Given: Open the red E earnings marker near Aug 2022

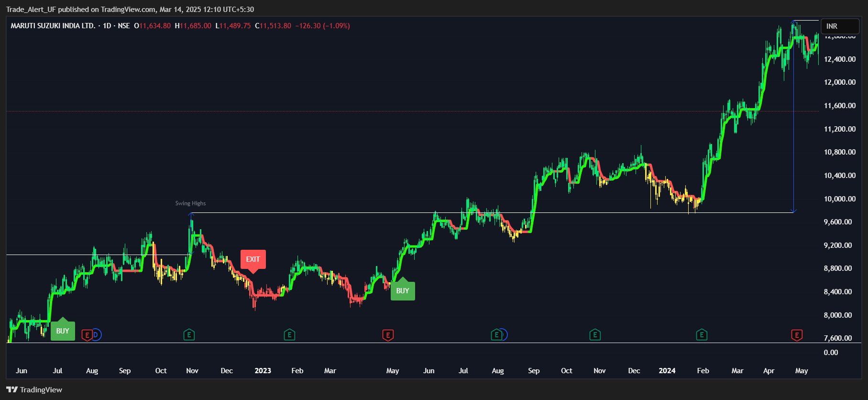Looking at the screenshot, I should [87, 335].
